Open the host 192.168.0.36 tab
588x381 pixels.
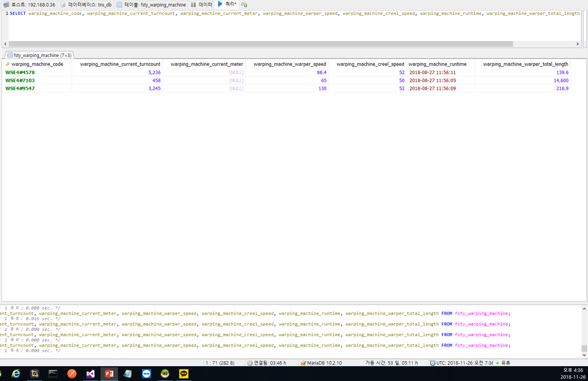[x=29, y=5]
